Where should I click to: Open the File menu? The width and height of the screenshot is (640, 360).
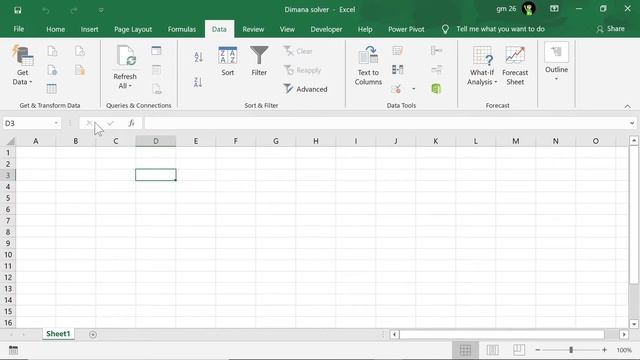(x=19, y=29)
